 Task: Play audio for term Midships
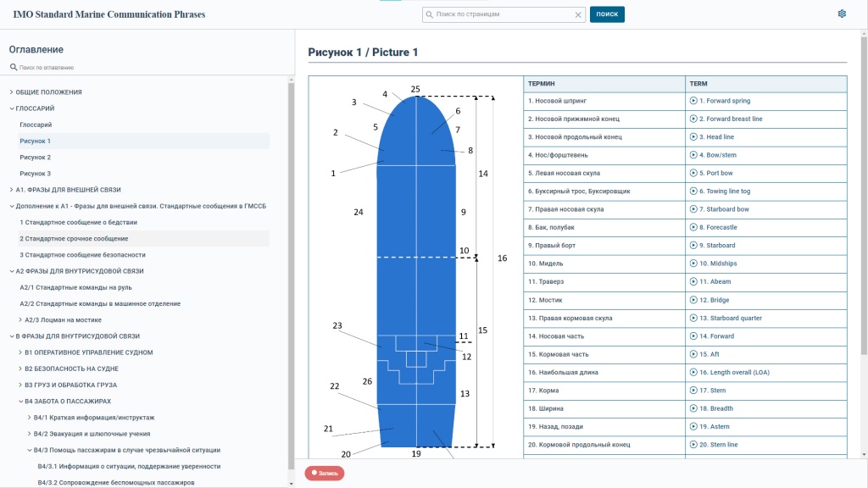point(693,263)
